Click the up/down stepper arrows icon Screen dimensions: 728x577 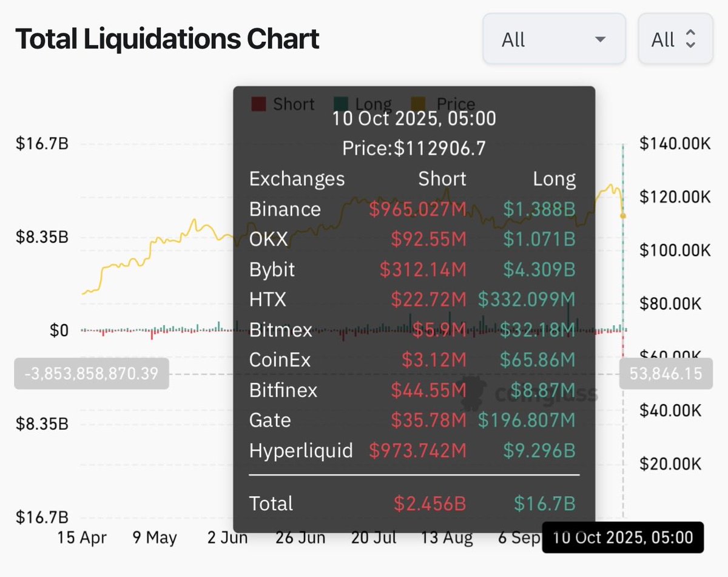click(690, 40)
